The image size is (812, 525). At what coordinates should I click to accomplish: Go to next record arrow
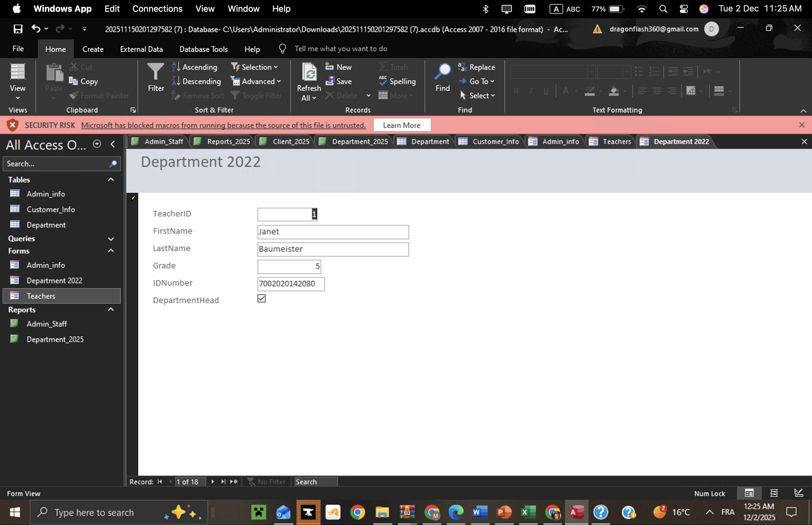pos(213,481)
